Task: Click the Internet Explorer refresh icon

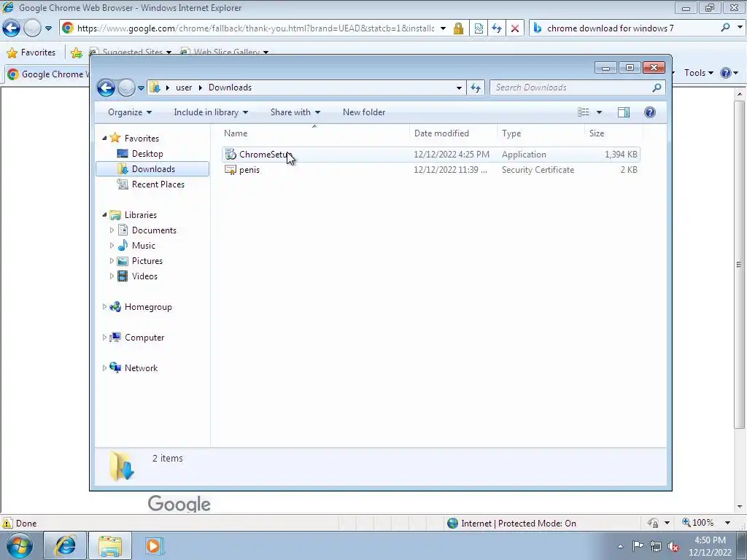Action: pyautogui.click(x=496, y=28)
